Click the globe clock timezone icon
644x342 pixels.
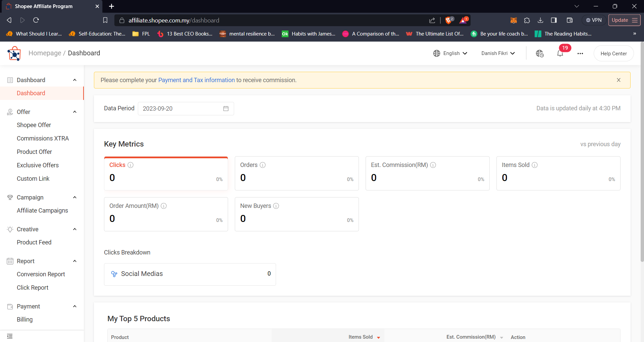click(539, 53)
